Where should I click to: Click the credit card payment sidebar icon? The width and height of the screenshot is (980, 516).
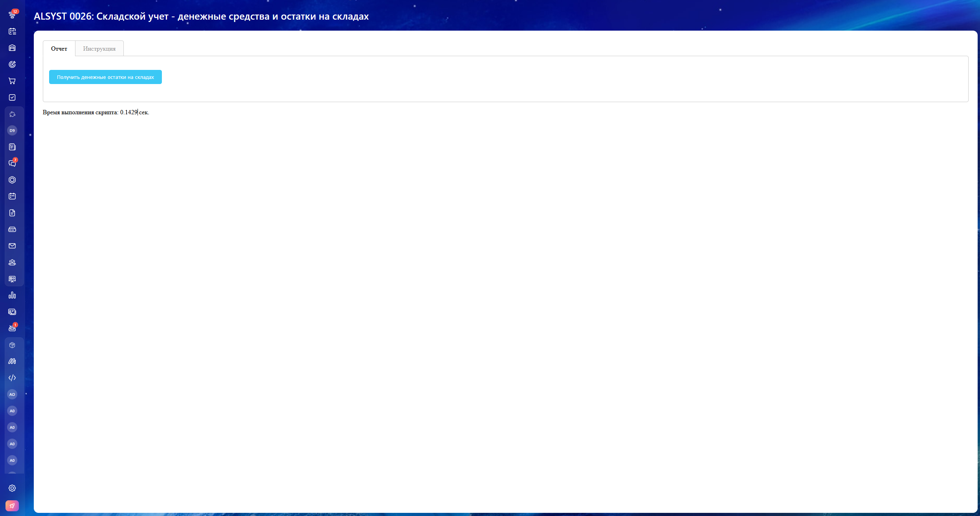click(12, 229)
